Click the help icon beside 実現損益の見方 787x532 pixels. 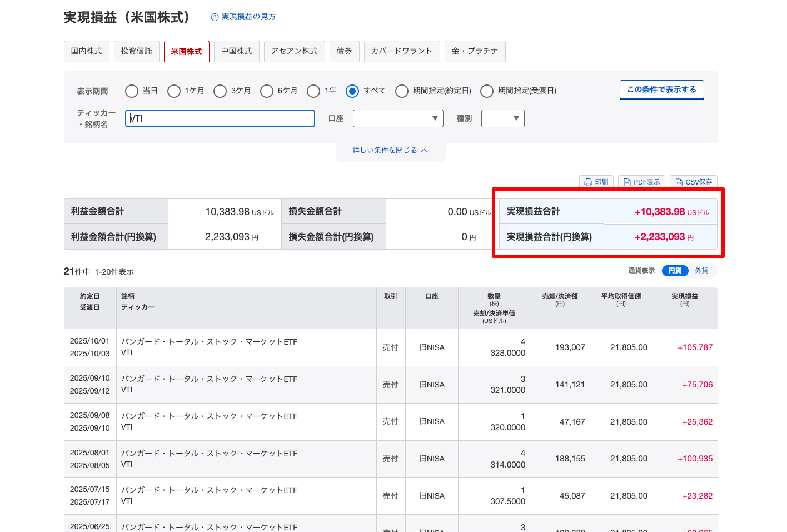pos(215,17)
